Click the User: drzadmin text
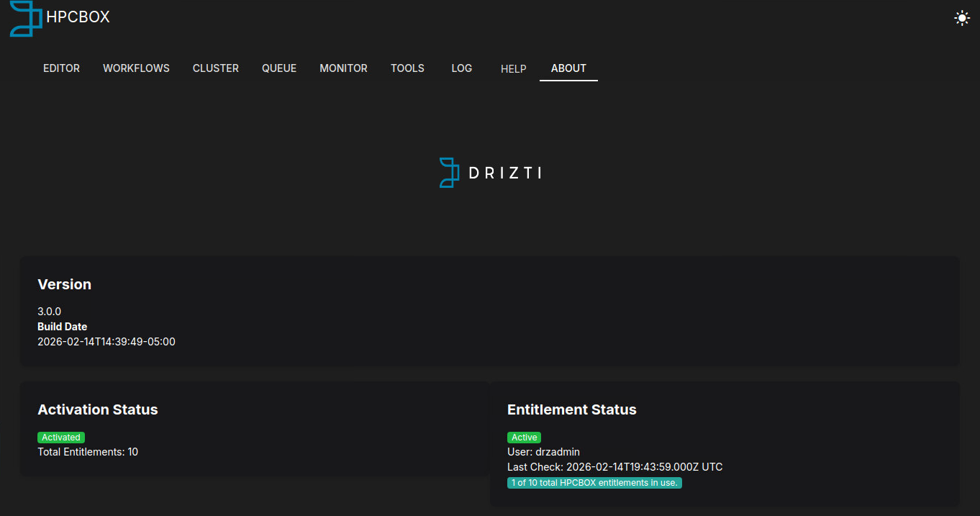The width and height of the screenshot is (980, 516). 543,452
